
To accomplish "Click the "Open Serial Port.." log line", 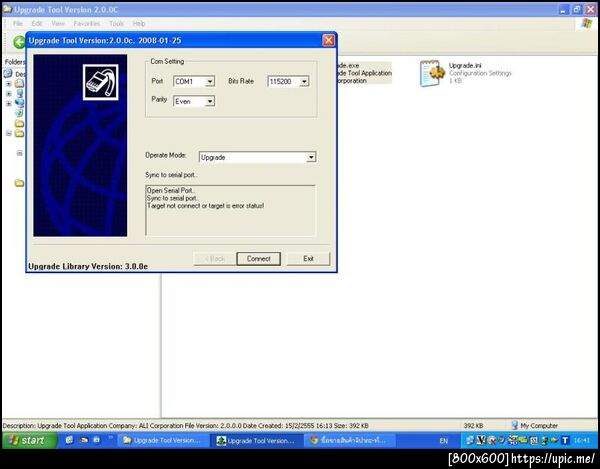I will coord(170,190).
